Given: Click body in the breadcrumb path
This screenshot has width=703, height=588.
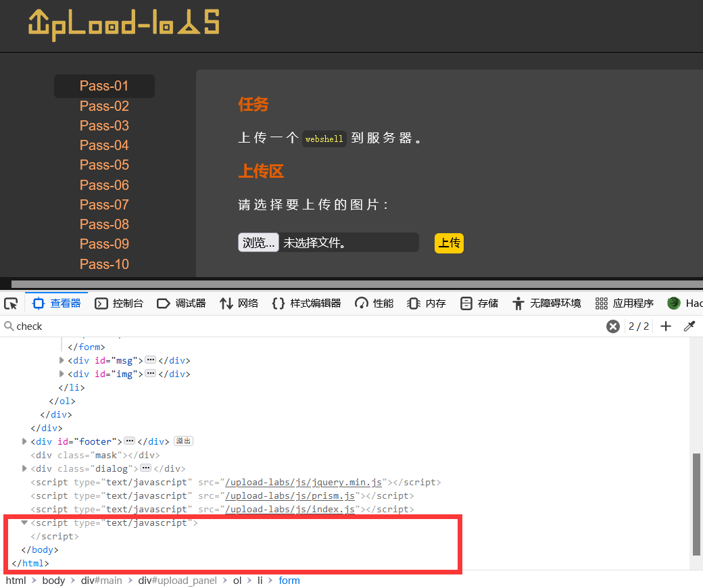Looking at the screenshot, I should pos(54,581).
